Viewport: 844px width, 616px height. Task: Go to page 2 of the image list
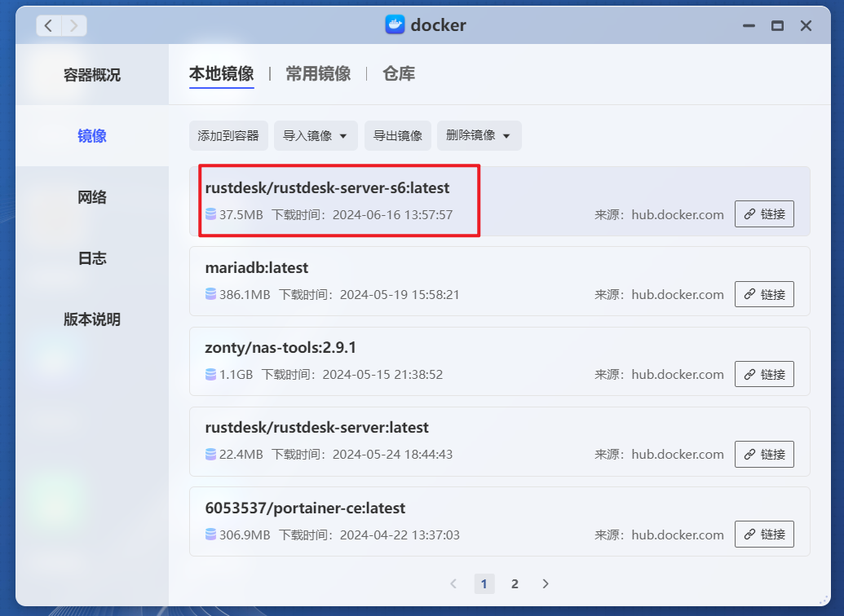point(515,583)
